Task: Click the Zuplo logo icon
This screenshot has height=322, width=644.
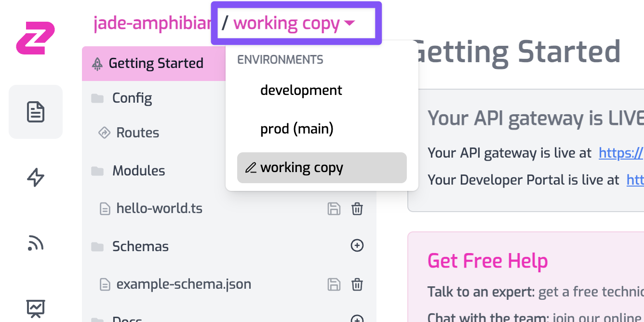Action: 35,38
